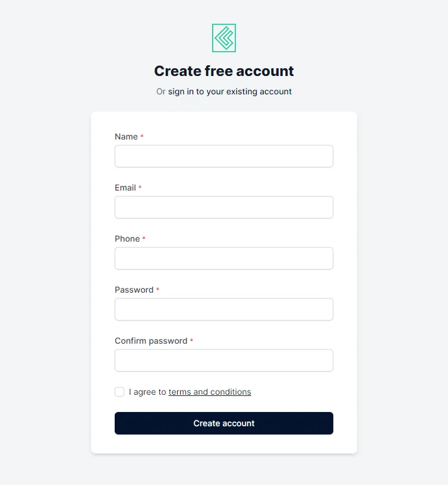This screenshot has width=448, height=485.
Task: Click the red asterisk beside Name
Action: [142, 136]
